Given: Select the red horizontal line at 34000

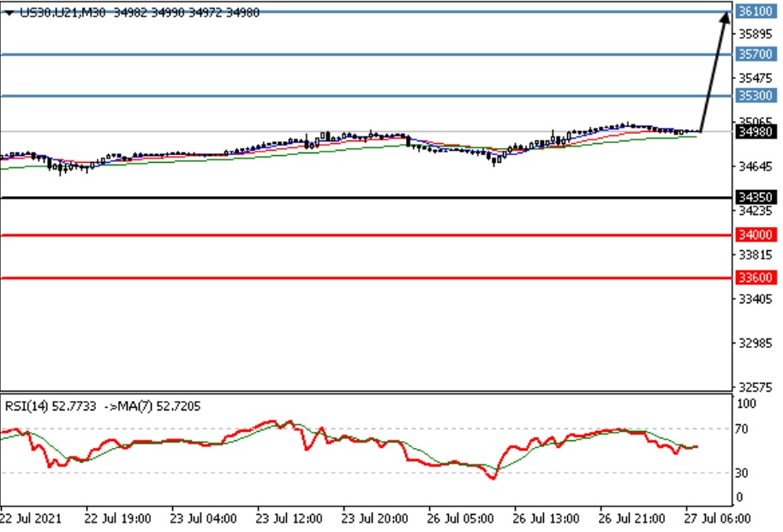Looking at the screenshot, I should [366, 235].
